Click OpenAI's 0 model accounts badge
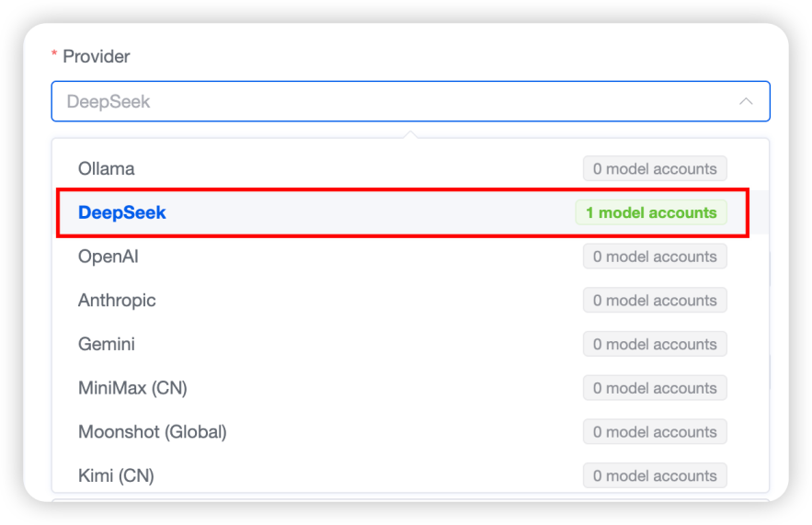The width and height of the screenshot is (812, 525). 655,257
